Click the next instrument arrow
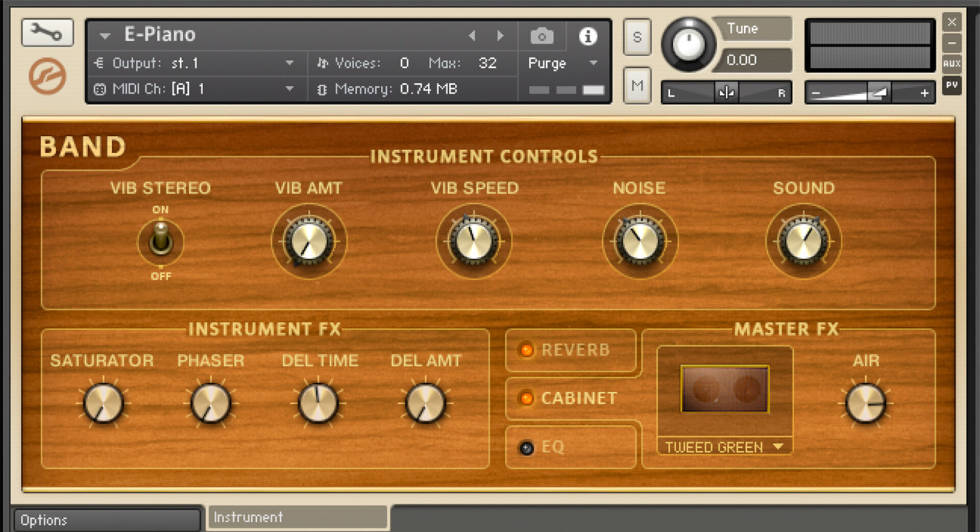This screenshot has width=980, height=532. [500, 36]
